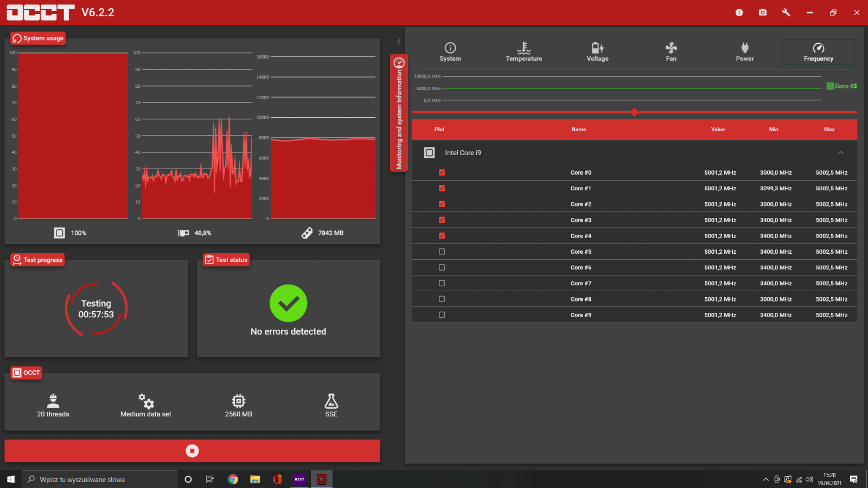The height and width of the screenshot is (488, 868).
Task: Collapse the monitoring panel with left chevron
Action: click(399, 41)
